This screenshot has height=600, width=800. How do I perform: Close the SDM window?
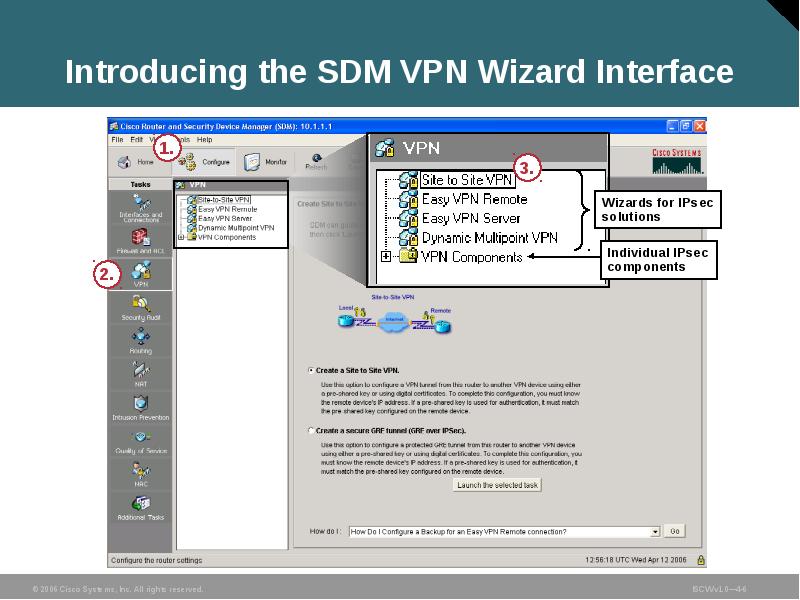pos(699,126)
